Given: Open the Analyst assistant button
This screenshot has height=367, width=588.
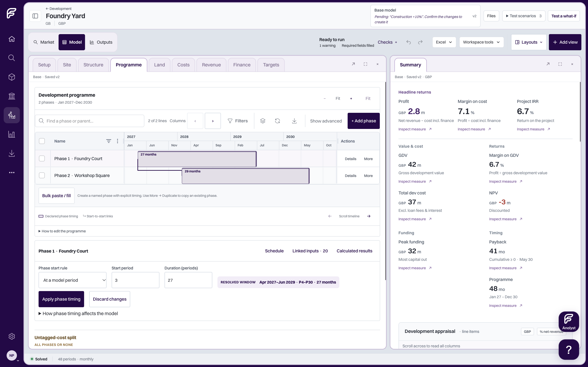Looking at the screenshot, I should tap(569, 322).
